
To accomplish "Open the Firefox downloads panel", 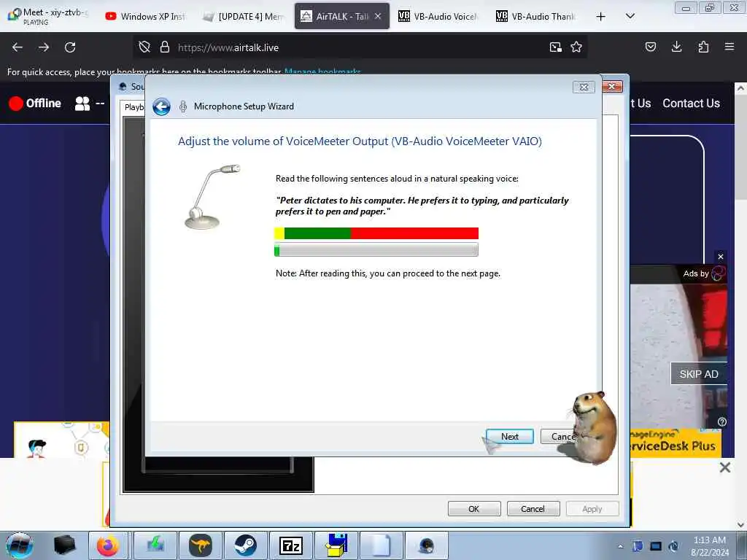I will (x=676, y=47).
